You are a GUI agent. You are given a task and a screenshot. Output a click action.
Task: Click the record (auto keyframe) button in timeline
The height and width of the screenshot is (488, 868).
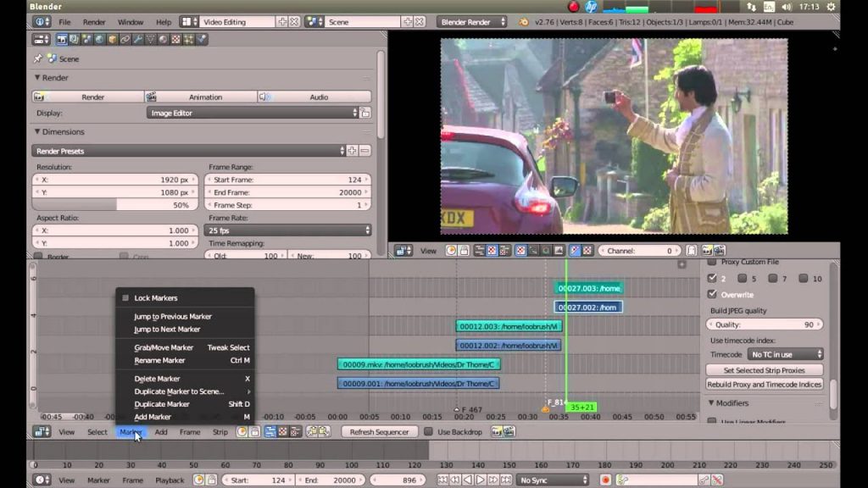[x=605, y=480]
